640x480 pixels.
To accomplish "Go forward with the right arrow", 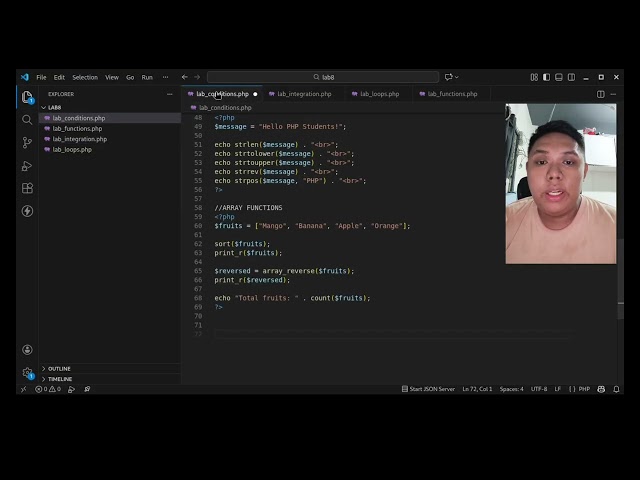I will click(197, 77).
